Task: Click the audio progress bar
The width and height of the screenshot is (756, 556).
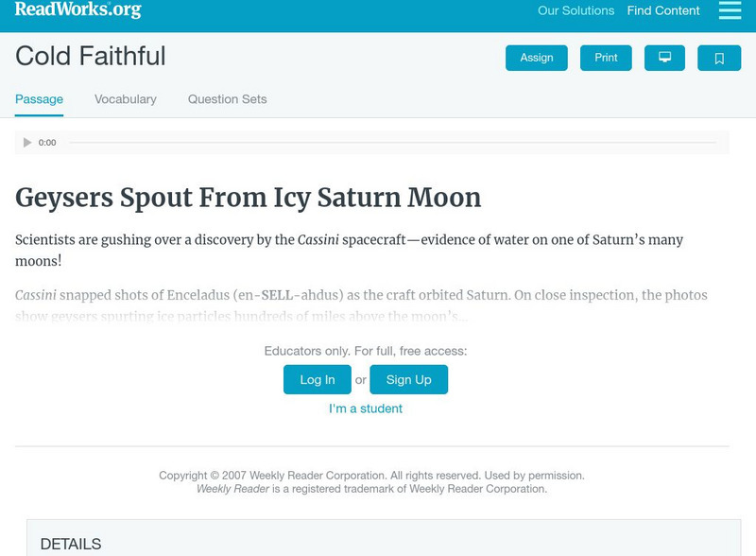Action: coord(392,143)
